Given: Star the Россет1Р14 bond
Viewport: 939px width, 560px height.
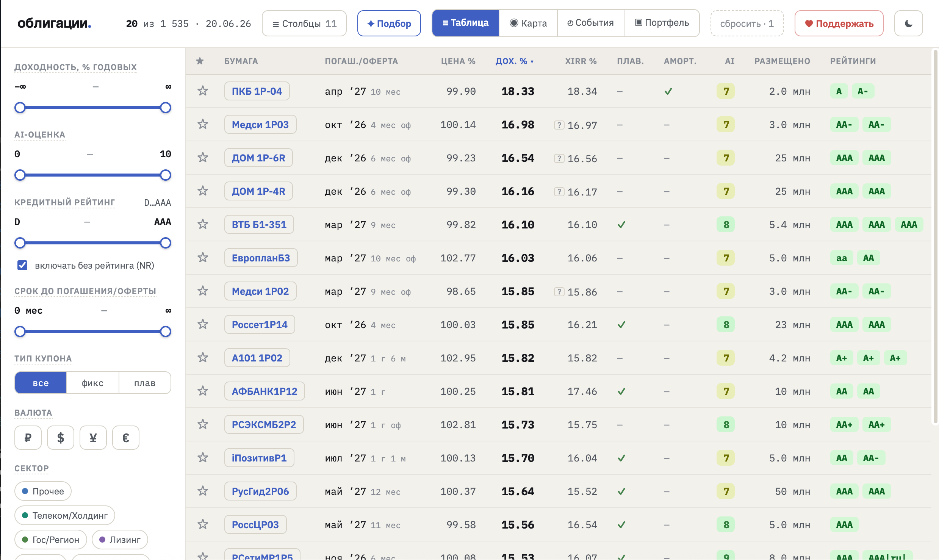Looking at the screenshot, I should (x=203, y=324).
